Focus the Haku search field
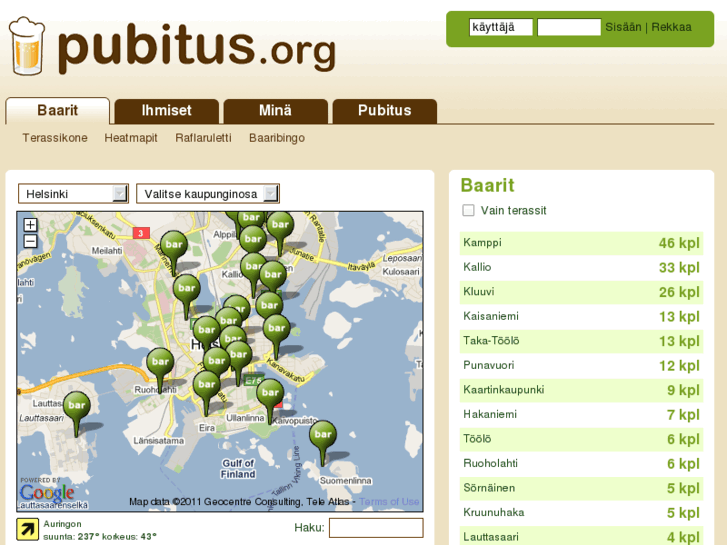 click(376, 528)
